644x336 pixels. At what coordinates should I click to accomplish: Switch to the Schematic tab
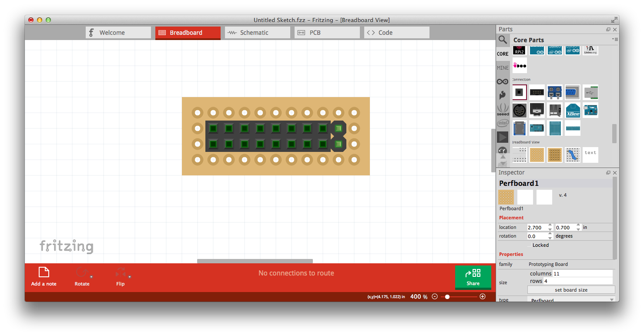pos(258,33)
